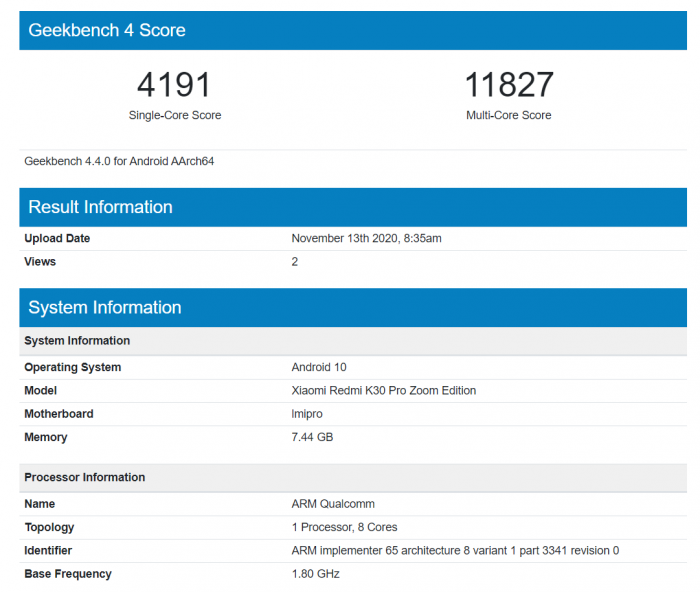Screen dimensions: 700x592
Task: Click the single-core score value 4191
Action: tap(175, 85)
